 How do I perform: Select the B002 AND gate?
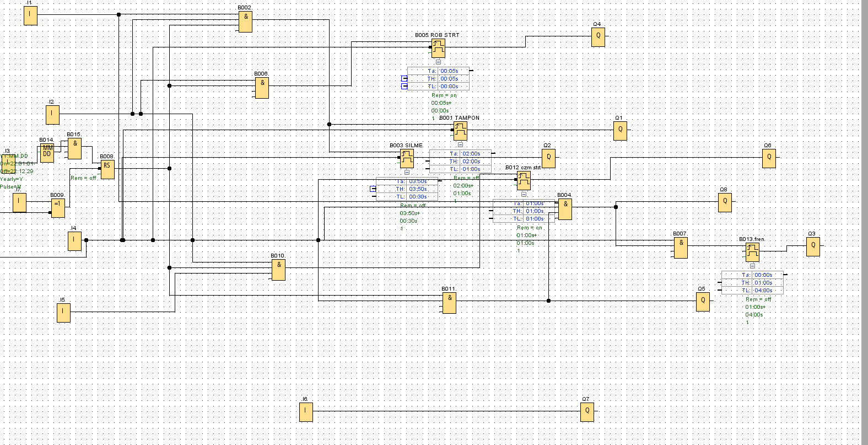pyautogui.click(x=245, y=21)
